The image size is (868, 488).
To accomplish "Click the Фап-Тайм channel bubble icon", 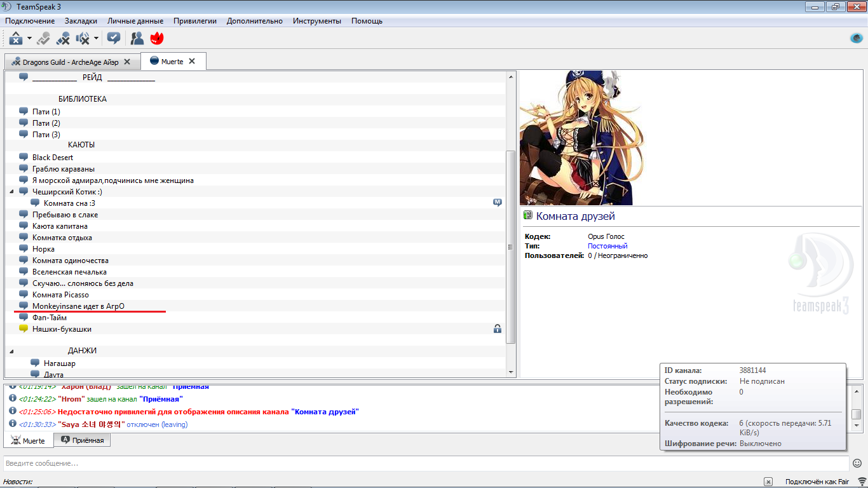I will (24, 317).
